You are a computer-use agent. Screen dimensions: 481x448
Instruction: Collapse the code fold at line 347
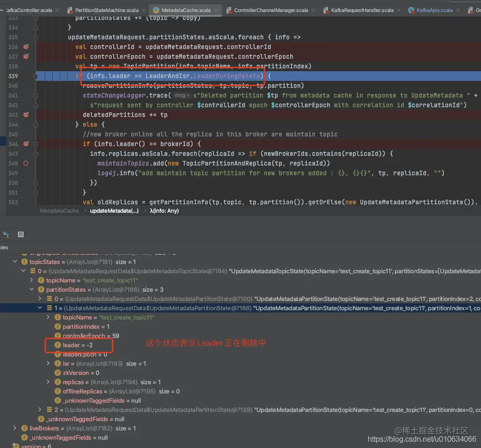[36, 154]
